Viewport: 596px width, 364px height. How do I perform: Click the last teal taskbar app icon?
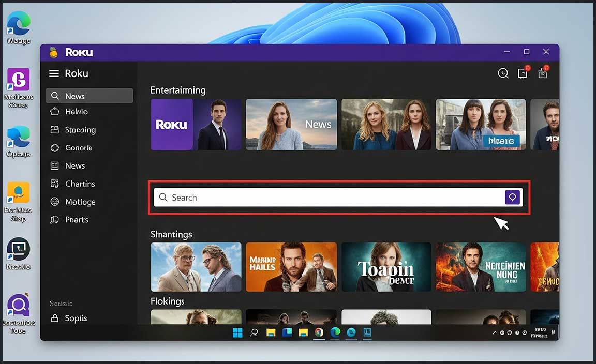[367, 333]
